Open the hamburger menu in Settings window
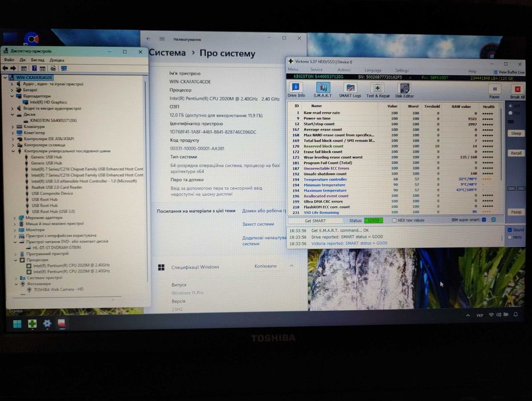This screenshot has width=532, height=401. pyautogui.click(x=162, y=39)
